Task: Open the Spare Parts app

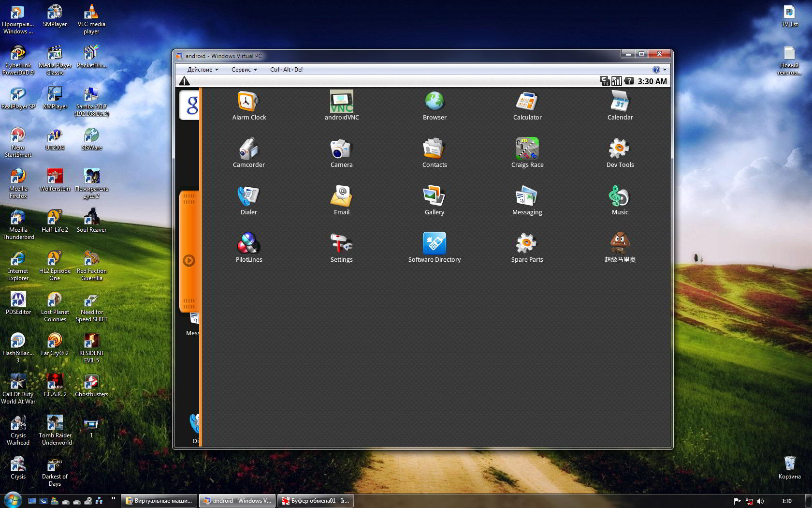Action: click(527, 248)
